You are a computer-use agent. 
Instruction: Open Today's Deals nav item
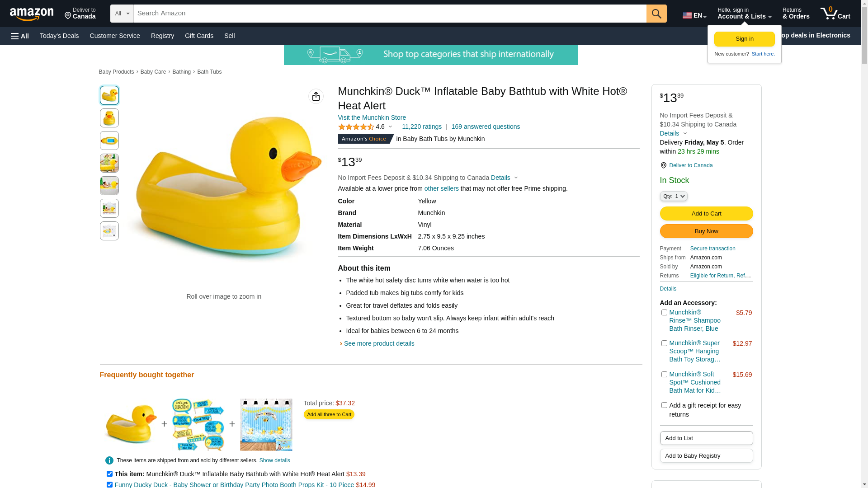point(59,36)
